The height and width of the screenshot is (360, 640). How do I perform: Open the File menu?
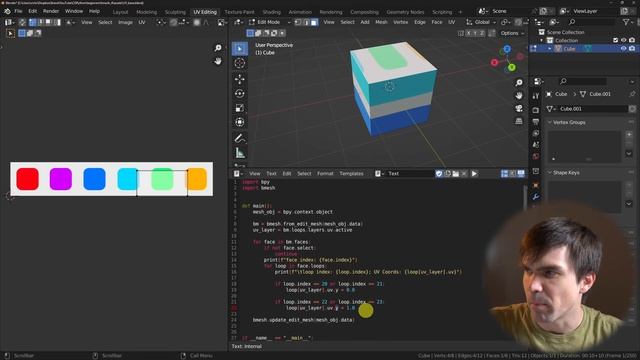click(18, 11)
